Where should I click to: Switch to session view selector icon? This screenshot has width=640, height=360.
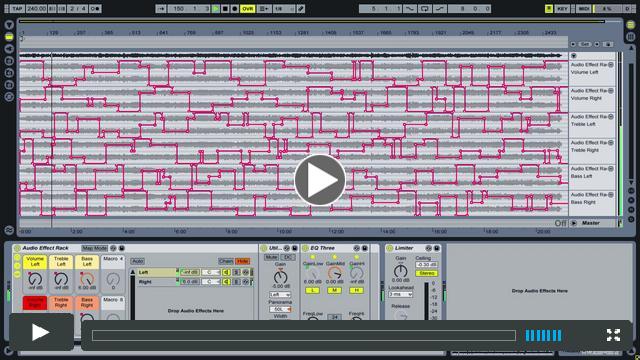pos(631,37)
